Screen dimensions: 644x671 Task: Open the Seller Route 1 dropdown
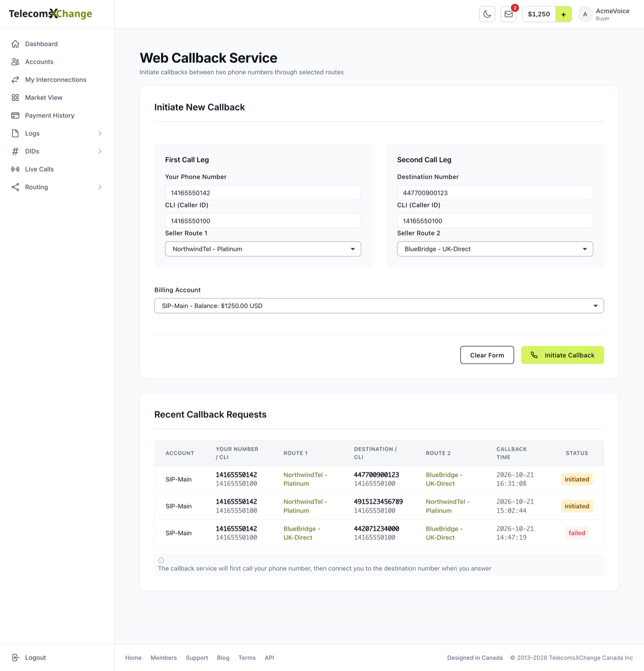(263, 249)
